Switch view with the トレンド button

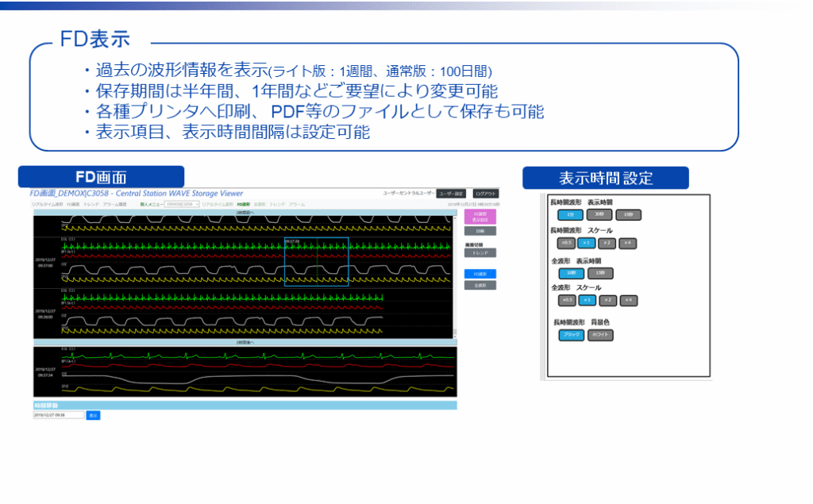tap(480, 253)
